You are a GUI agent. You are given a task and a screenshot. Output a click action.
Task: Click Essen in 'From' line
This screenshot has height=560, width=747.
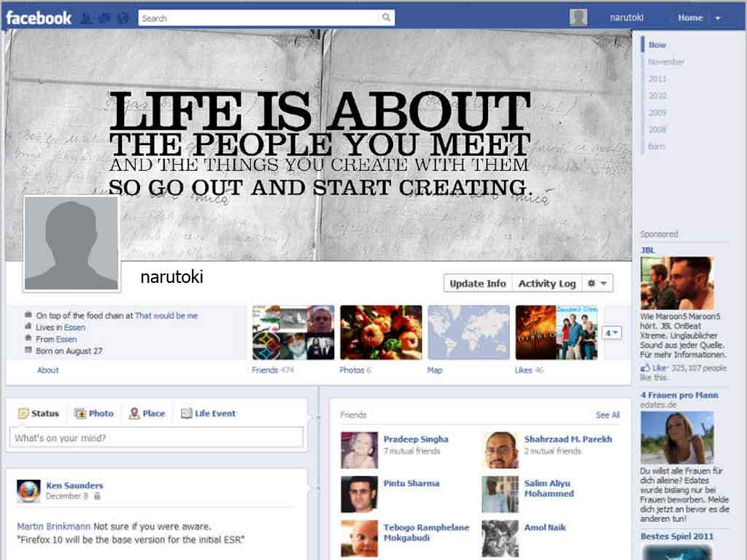click(x=66, y=339)
